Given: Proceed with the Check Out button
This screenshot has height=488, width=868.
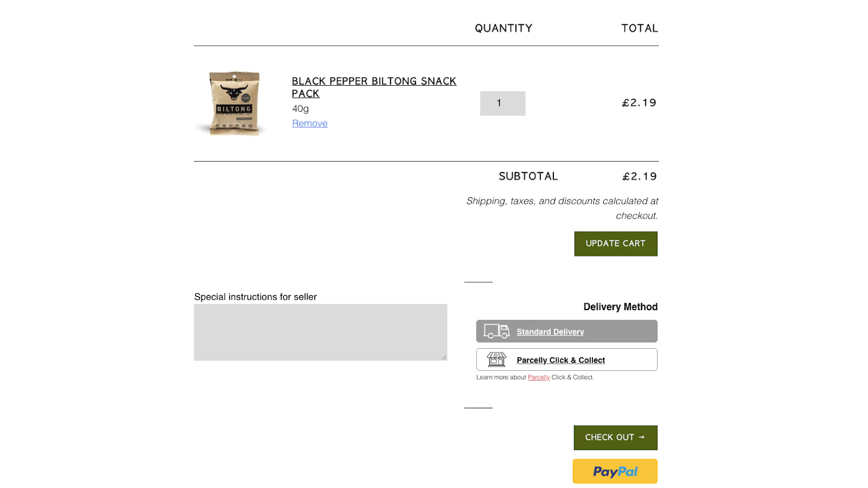Looking at the screenshot, I should (x=609, y=438).
